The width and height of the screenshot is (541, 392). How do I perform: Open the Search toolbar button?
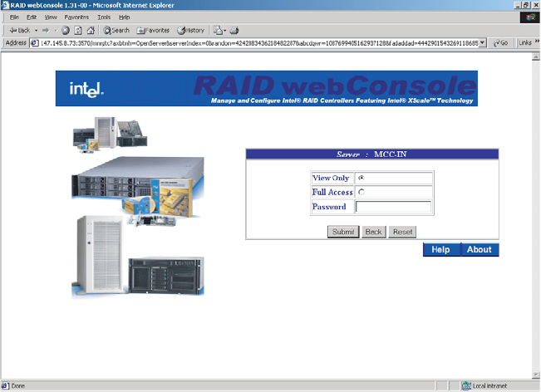click(116, 31)
